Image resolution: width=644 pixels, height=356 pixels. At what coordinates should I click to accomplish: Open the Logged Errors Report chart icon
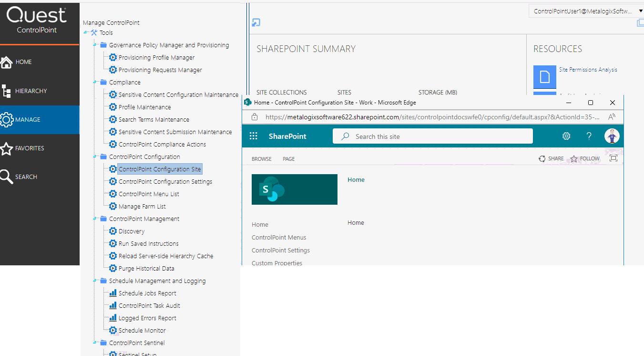click(x=112, y=318)
